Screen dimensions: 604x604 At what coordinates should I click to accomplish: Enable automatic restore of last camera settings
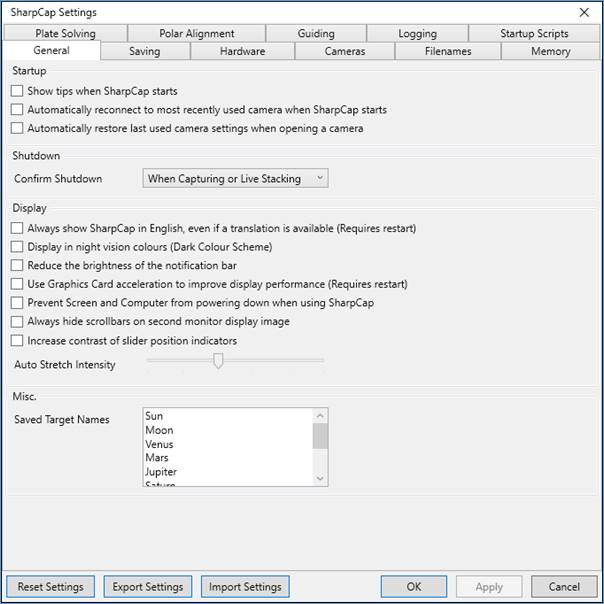click(x=17, y=128)
